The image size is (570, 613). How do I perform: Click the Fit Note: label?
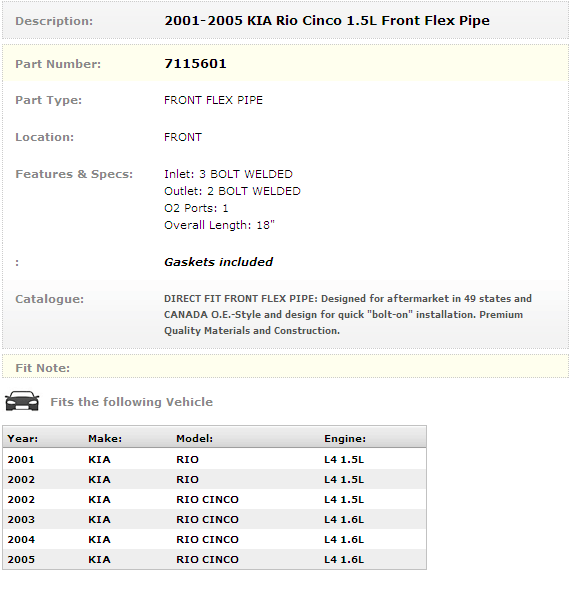(x=42, y=368)
